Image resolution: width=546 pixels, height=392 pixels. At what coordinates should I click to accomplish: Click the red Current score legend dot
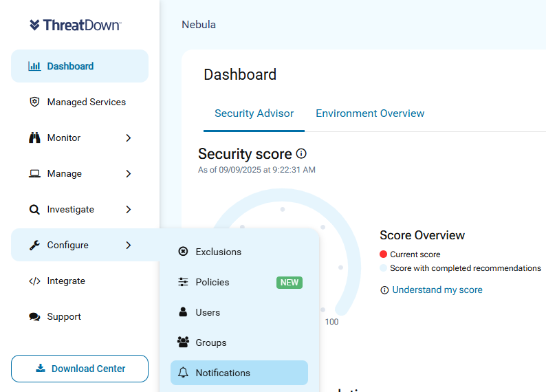point(384,254)
